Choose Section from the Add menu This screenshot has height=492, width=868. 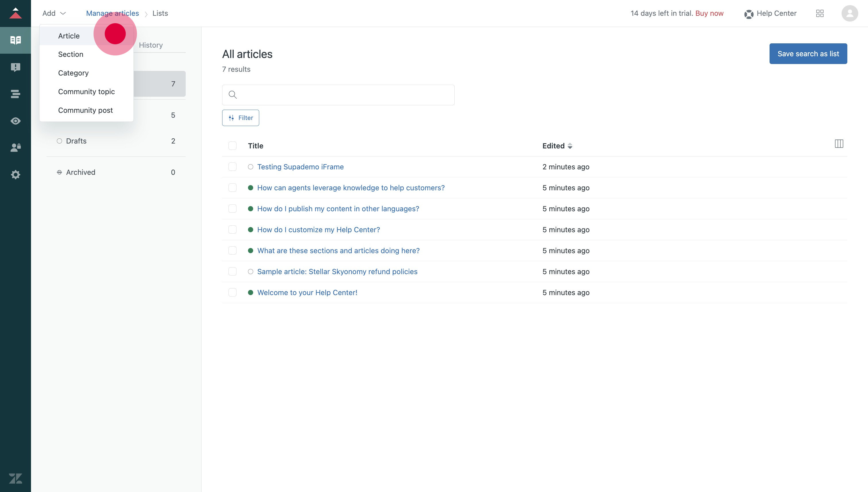71,55
